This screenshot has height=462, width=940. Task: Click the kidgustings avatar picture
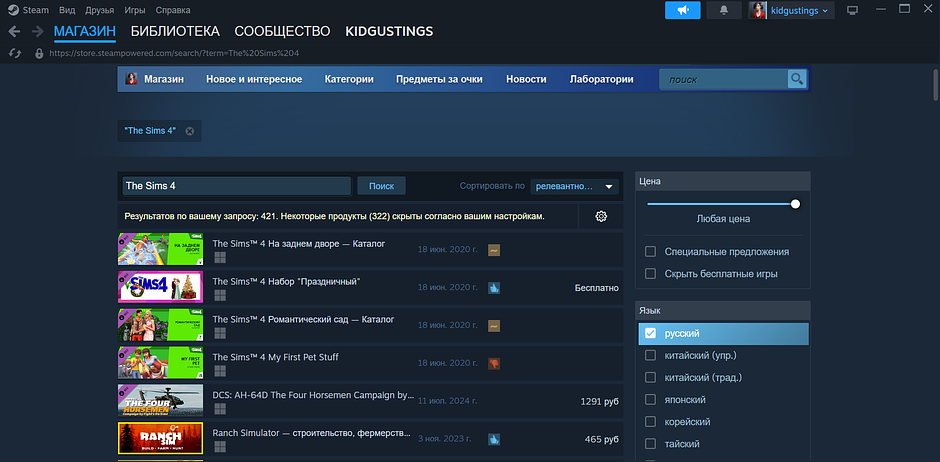[x=758, y=10]
